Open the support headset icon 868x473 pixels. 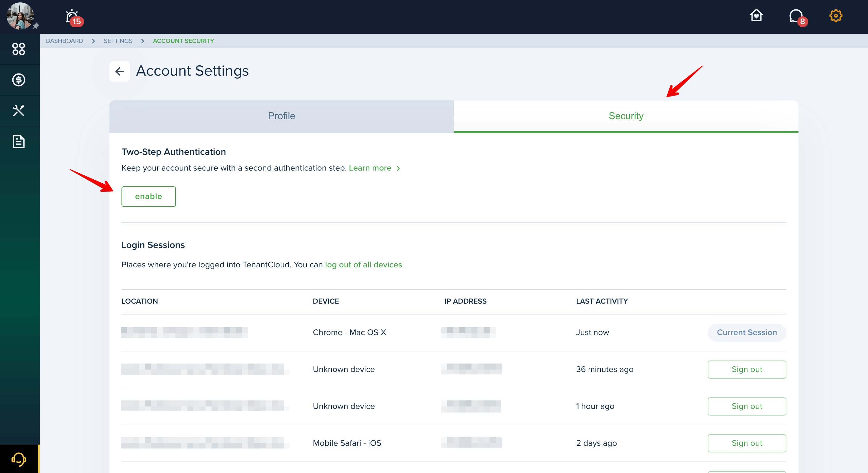point(19,459)
